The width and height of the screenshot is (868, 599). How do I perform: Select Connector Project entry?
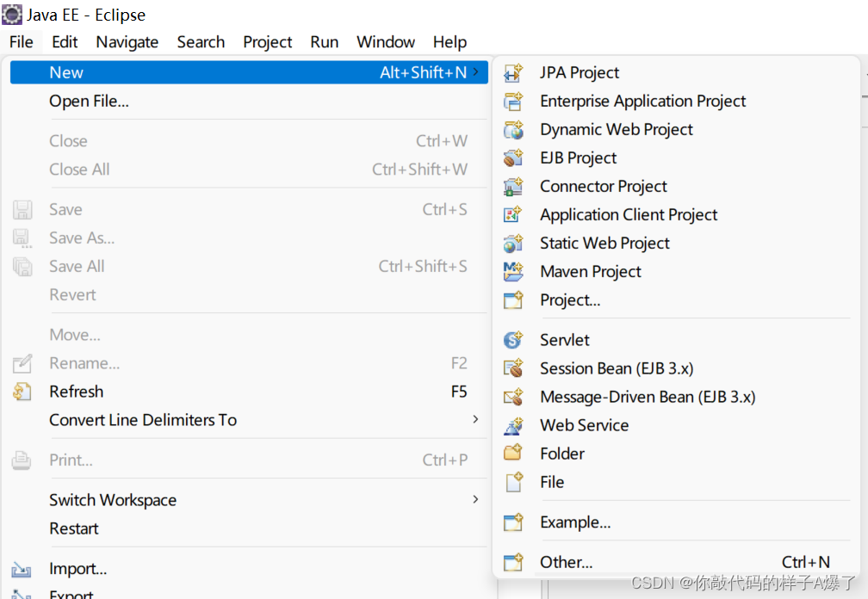click(677, 187)
